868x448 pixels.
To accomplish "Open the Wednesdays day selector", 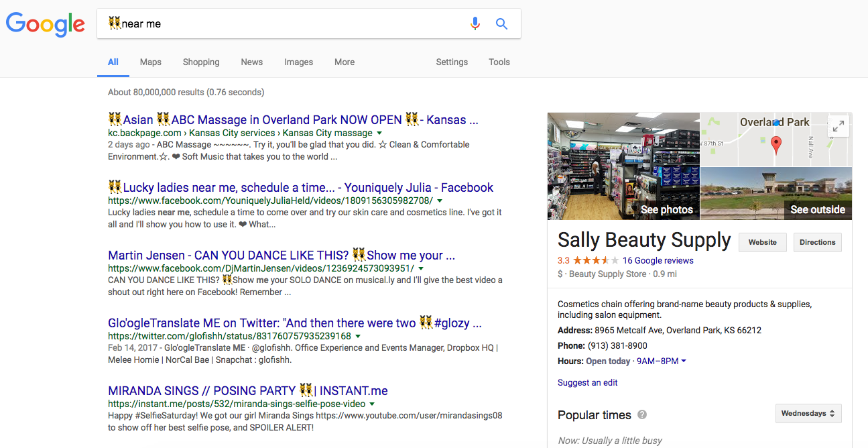I will 808,414.
